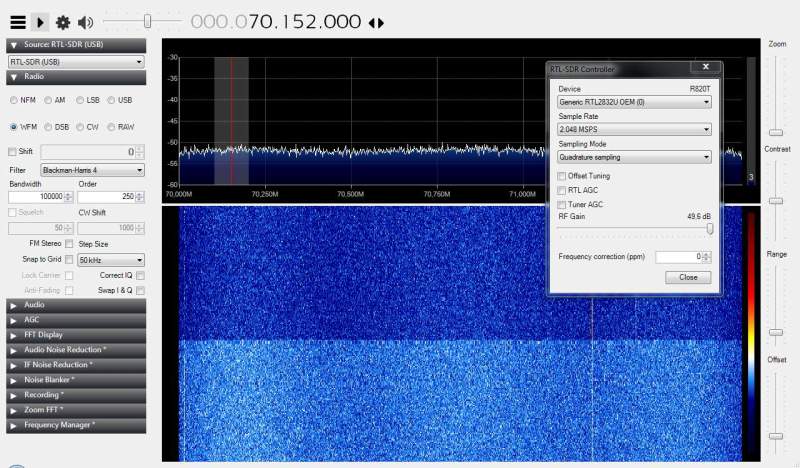Select the NFM radio mode
The image size is (800, 468).
tap(14, 100)
